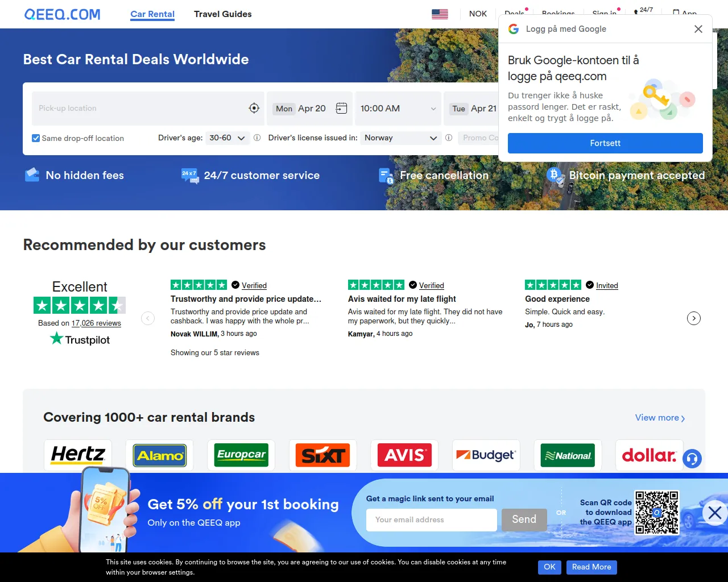
Task: Select the Hertz brand logo
Action: [78, 455]
